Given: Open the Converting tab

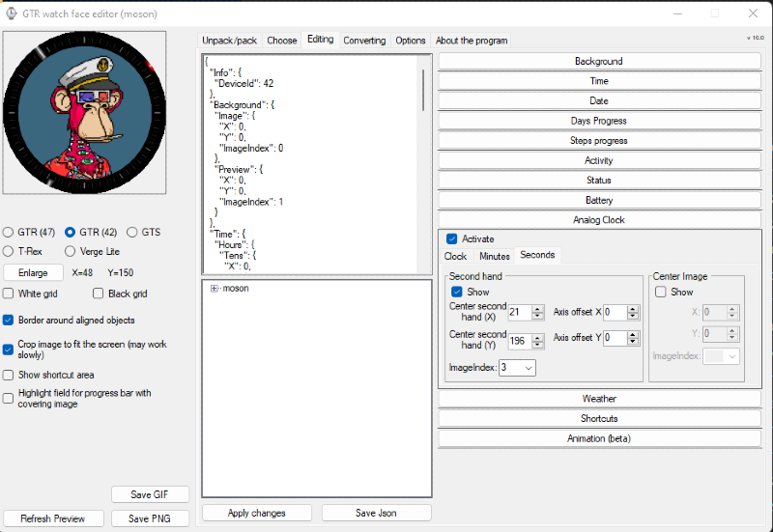Looking at the screenshot, I should [x=364, y=41].
